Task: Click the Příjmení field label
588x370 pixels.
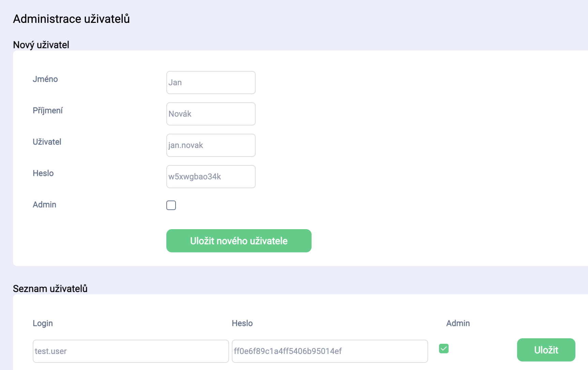Action: (x=48, y=110)
